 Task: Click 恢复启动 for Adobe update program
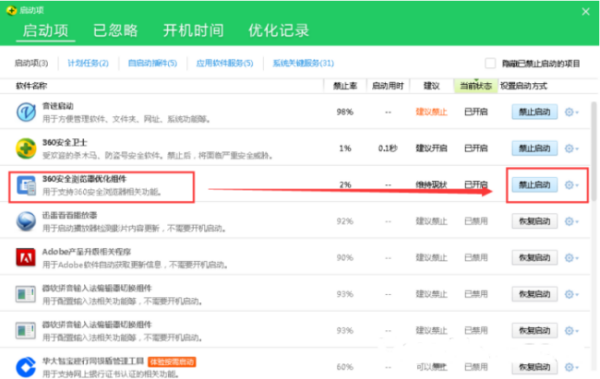[535, 258]
